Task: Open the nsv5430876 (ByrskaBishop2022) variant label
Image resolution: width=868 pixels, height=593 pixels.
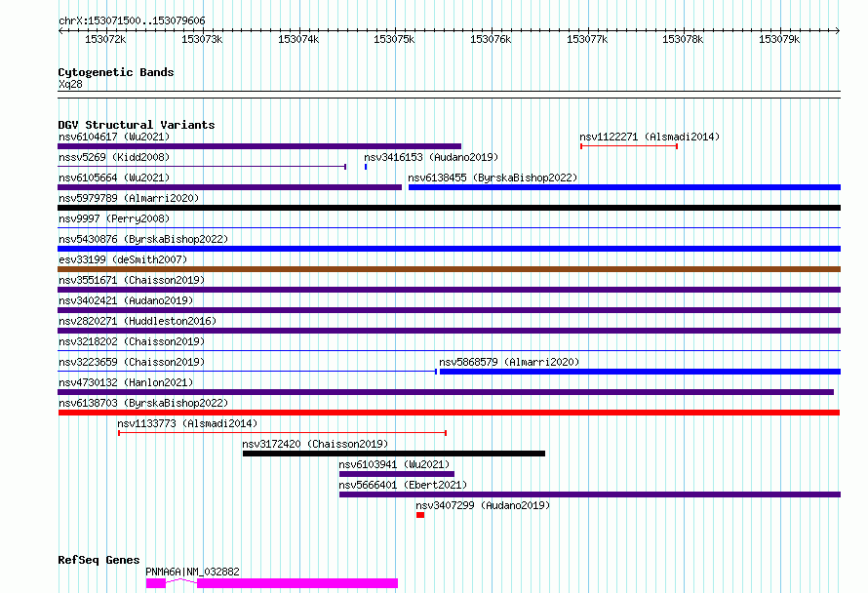Action: (x=143, y=239)
